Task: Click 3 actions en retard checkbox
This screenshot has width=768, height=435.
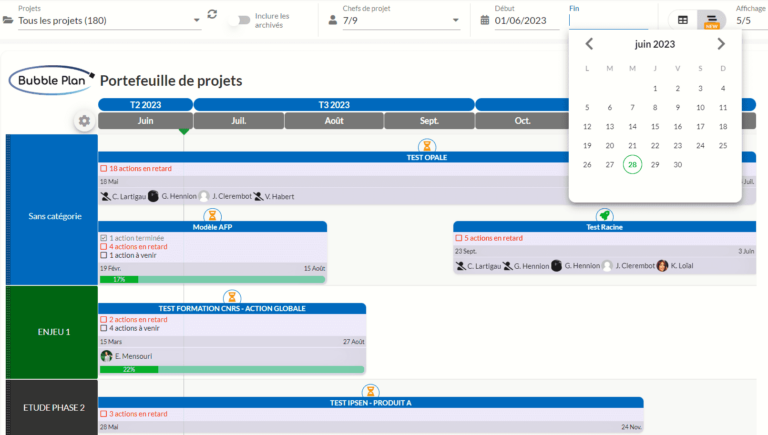Action: tap(104, 414)
